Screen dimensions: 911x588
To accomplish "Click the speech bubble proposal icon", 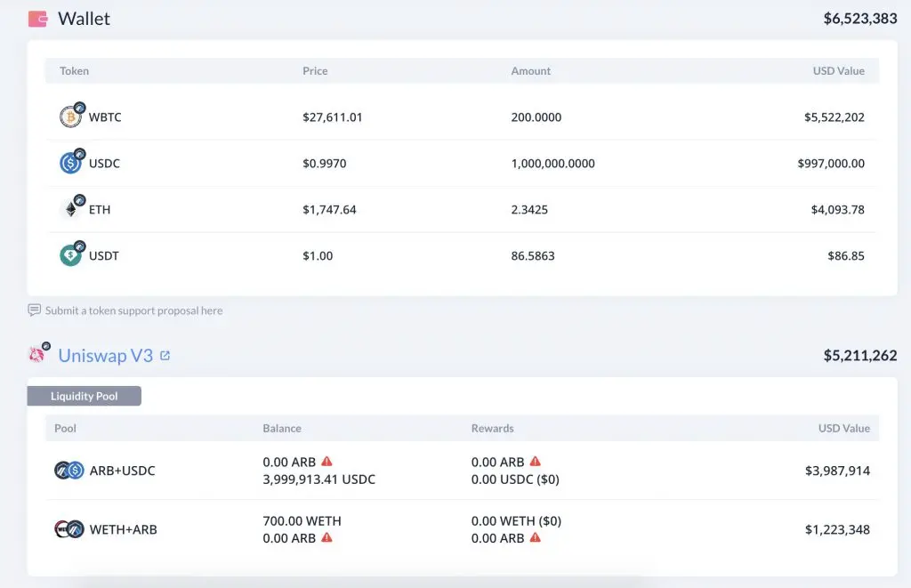I will (x=35, y=310).
